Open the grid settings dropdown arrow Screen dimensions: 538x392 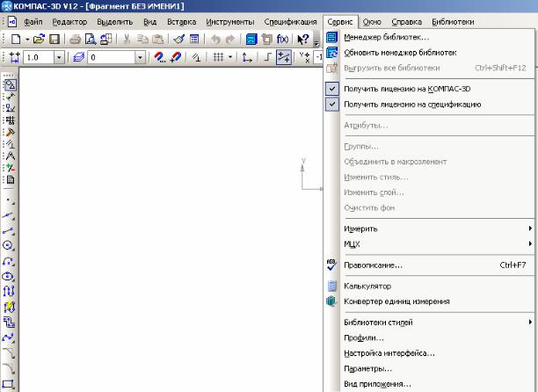(x=230, y=57)
